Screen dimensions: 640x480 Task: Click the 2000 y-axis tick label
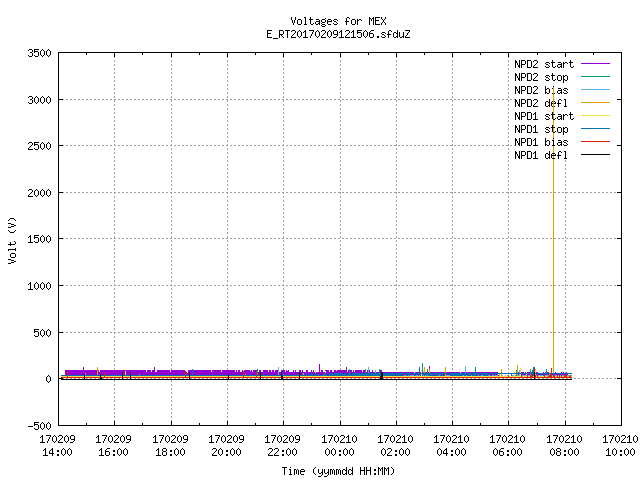pos(40,193)
